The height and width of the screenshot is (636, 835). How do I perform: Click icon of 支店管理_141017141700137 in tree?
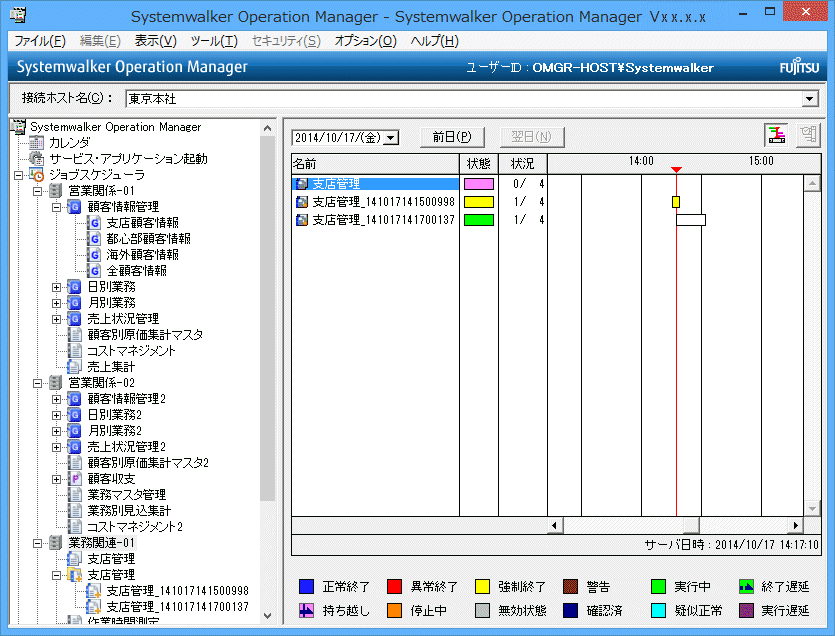[x=94, y=607]
